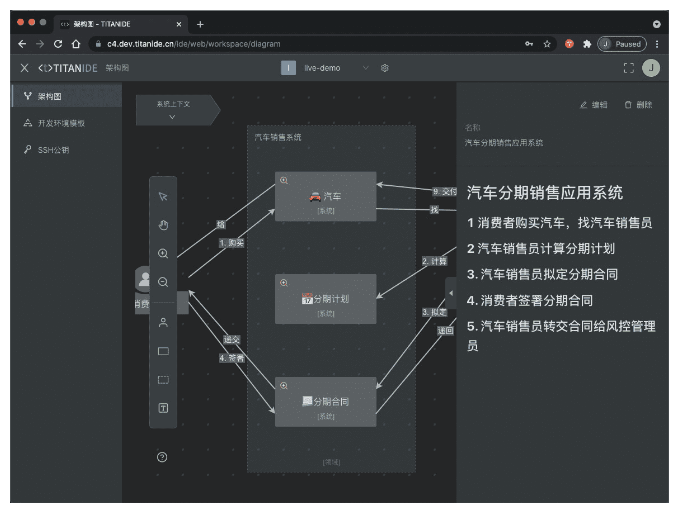Open SSH公钥 in the sidebar
This screenshot has width=683, height=510.
pyautogui.click(x=55, y=150)
